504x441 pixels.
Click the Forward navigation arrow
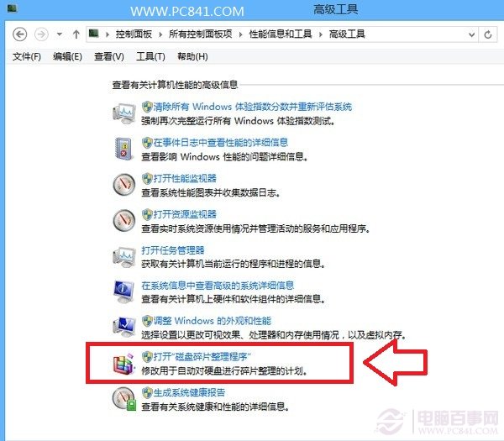click(41, 34)
